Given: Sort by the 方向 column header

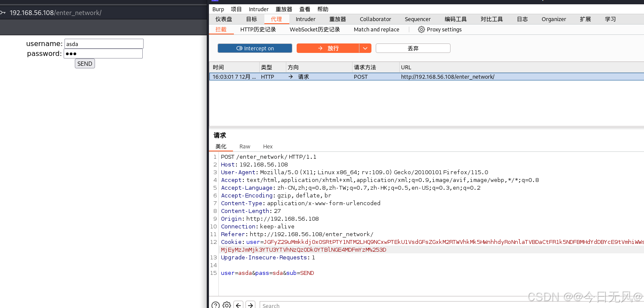Looking at the screenshot, I should [319, 68].
